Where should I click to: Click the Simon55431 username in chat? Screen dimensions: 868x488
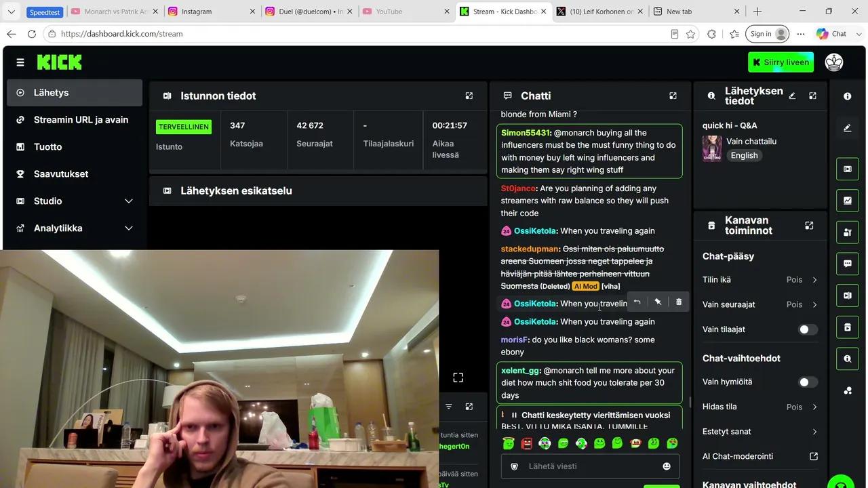(x=526, y=133)
